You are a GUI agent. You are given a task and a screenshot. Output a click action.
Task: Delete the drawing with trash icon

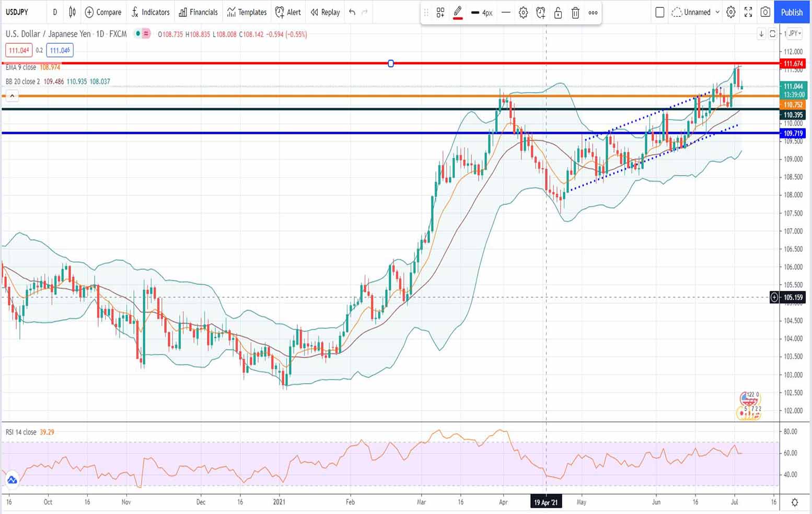coord(575,13)
